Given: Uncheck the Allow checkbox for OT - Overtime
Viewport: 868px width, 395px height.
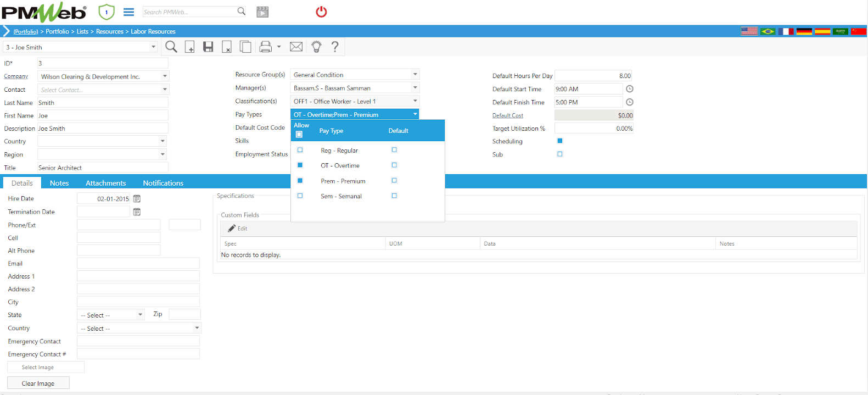Looking at the screenshot, I should (300, 165).
